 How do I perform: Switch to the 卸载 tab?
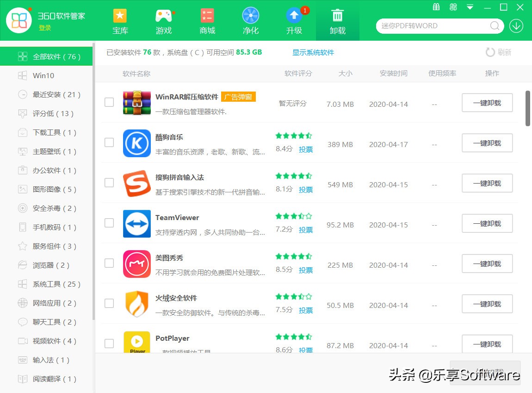pos(337,20)
